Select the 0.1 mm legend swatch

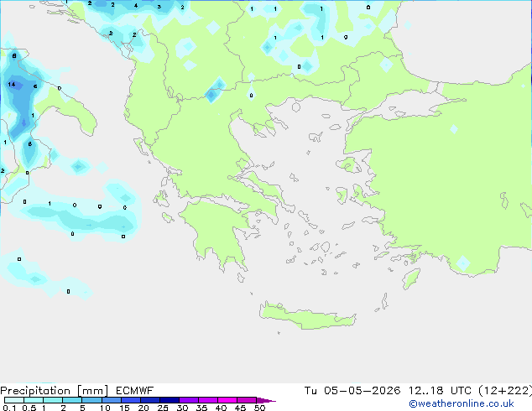[x=14, y=400]
